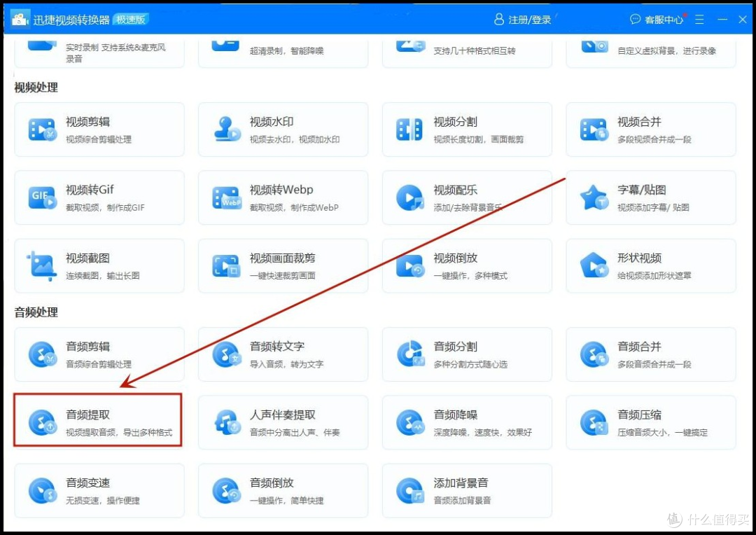
Task: Click 视频提取音频, 导出多种格式 description
Action: (x=119, y=432)
